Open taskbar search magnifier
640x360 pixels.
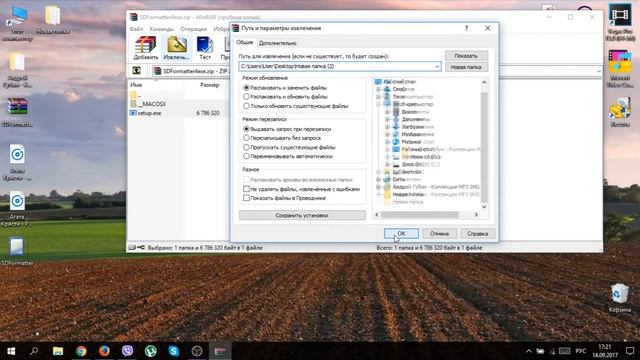tap(34, 351)
